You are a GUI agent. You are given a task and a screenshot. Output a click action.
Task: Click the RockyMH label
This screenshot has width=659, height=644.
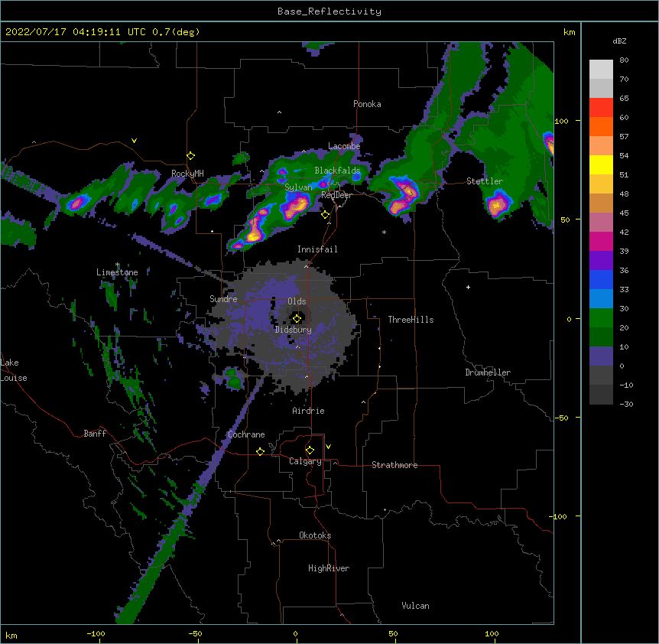pyautogui.click(x=187, y=174)
